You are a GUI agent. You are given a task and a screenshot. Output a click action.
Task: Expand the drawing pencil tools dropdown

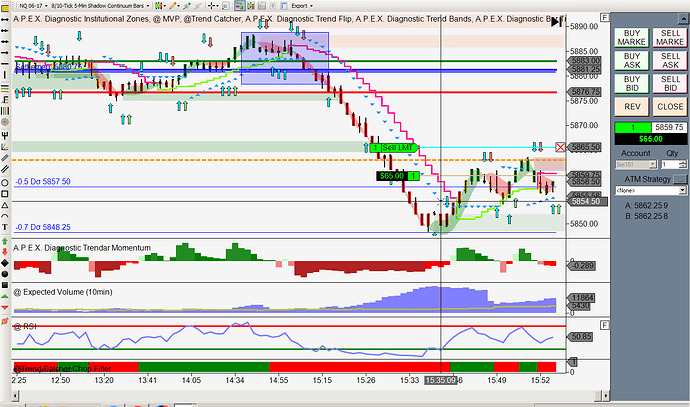tap(179, 6)
